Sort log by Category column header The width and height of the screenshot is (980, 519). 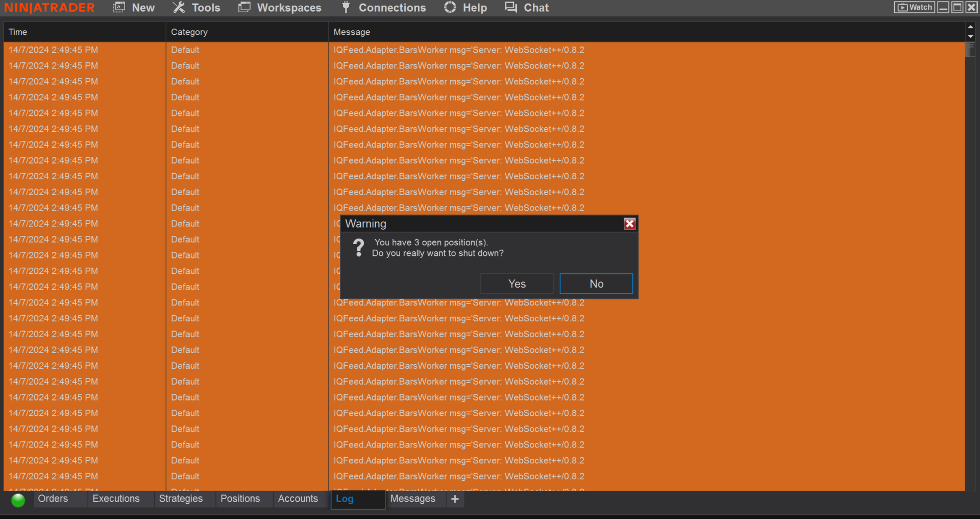(247, 32)
